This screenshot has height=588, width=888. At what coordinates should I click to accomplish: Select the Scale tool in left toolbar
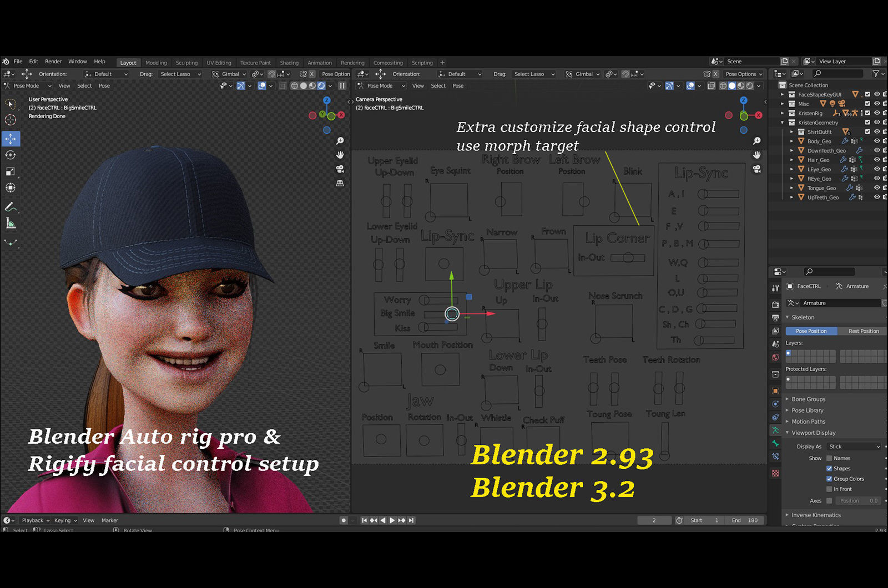point(11,171)
